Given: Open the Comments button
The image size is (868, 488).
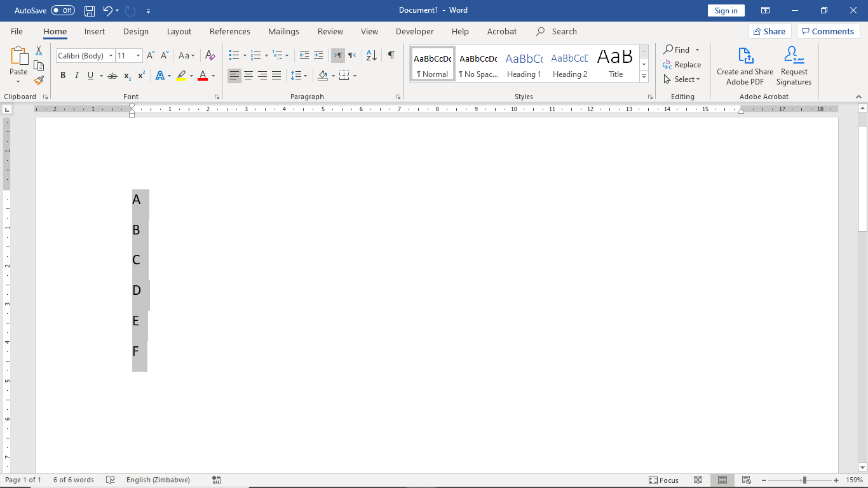Looking at the screenshot, I should point(828,31).
